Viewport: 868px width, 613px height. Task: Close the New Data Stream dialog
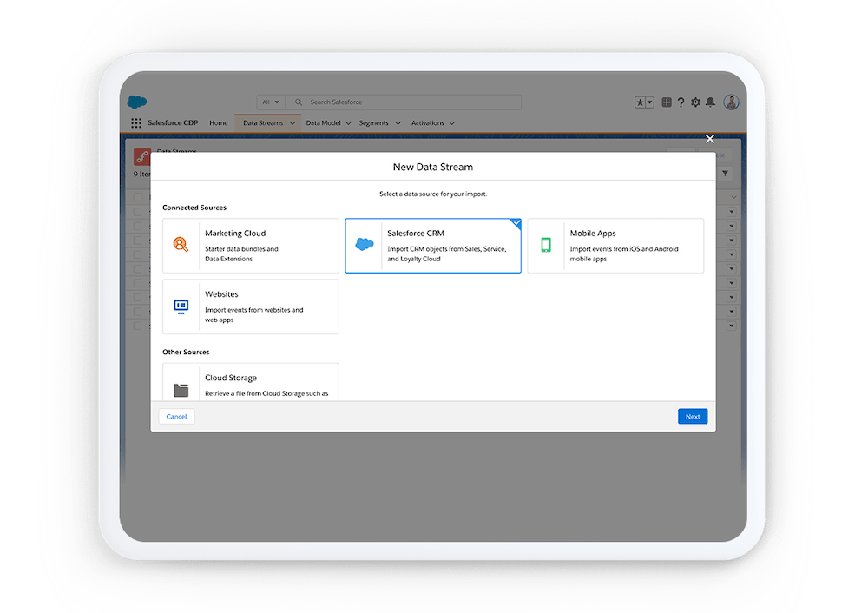coord(710,139)
